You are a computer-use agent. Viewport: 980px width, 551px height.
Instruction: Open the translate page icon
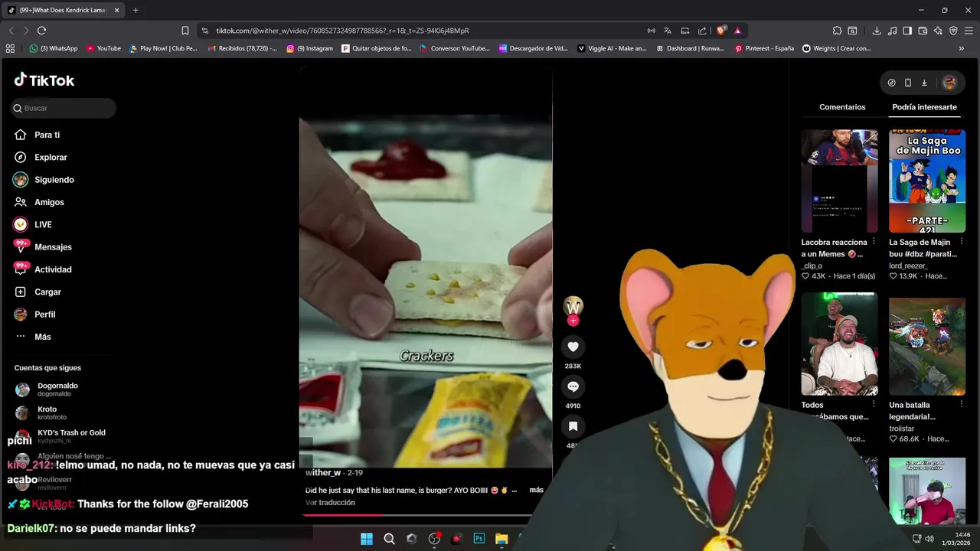668,31
